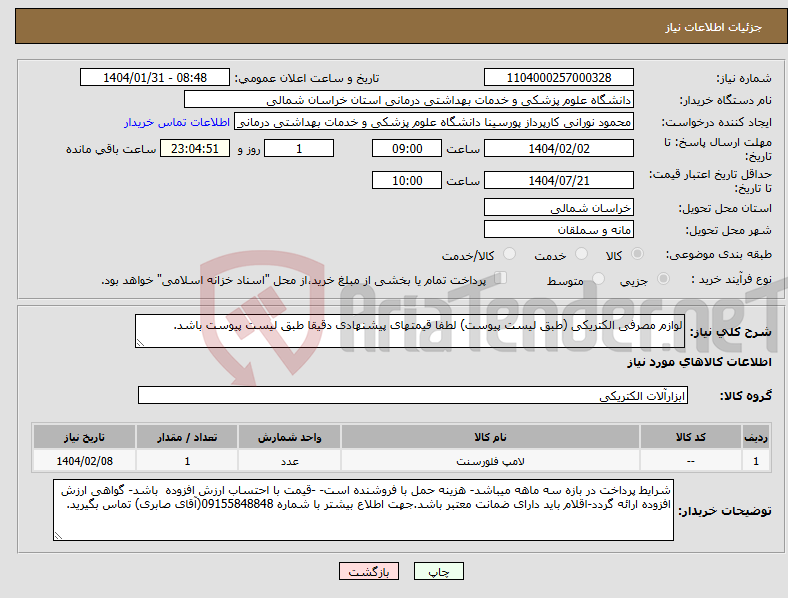Click the لامپ فلورسنت item cell

[x=490, y=461]
